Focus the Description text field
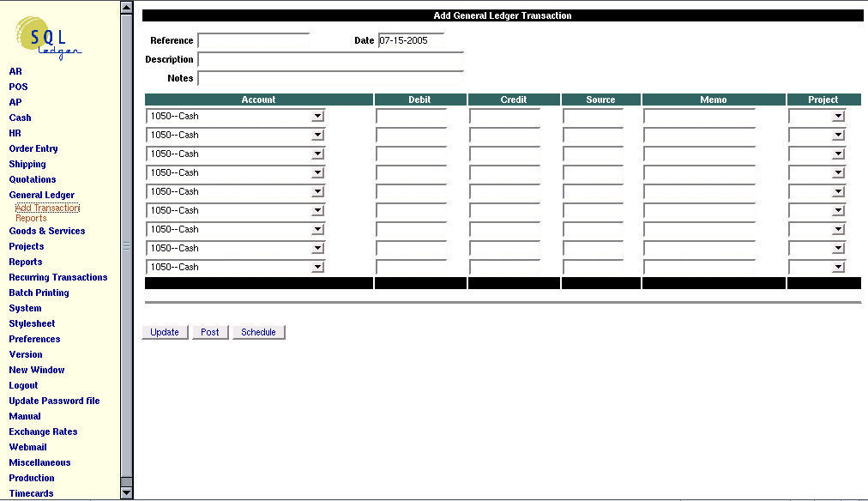 [x=330, y=60]
